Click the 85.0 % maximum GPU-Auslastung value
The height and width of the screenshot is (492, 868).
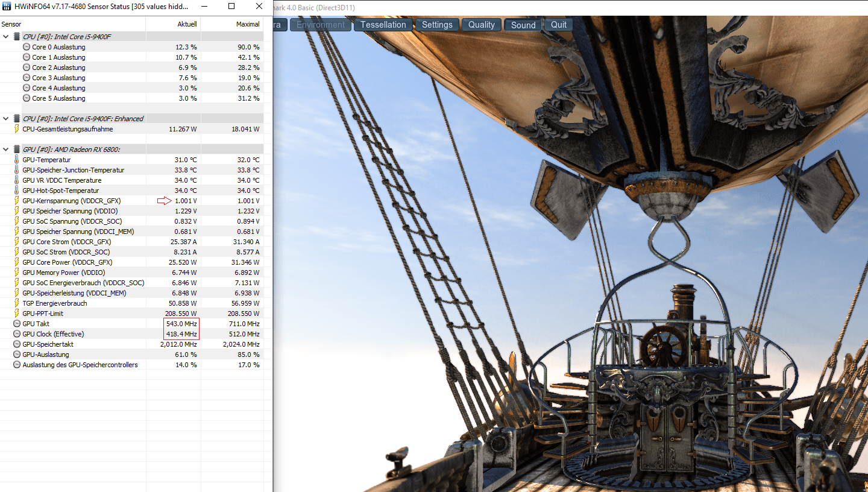pos(248,355)
